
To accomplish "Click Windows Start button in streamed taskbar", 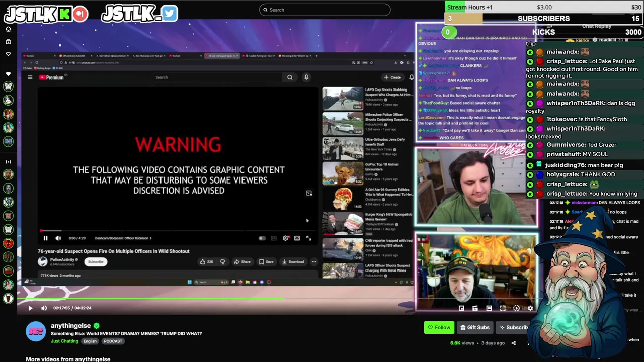I will [x=189, y=282].
